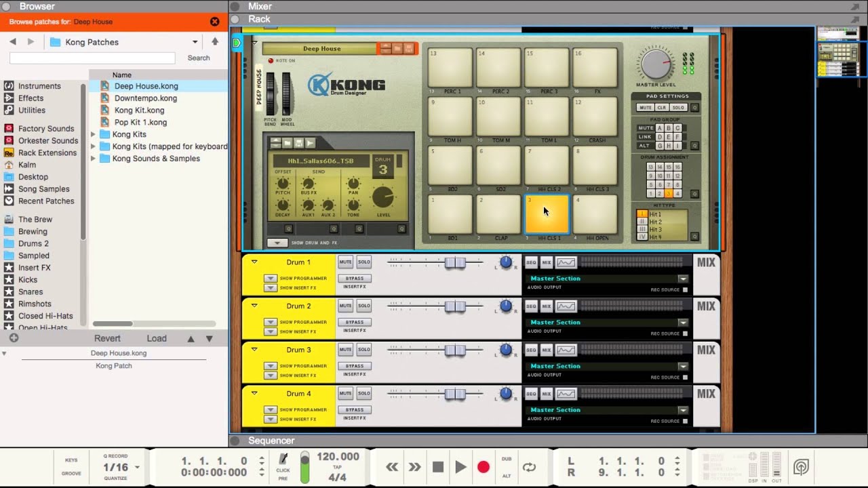Select Pop Kit 1.kong patch file
The width and height of the screenshot is (868, 488).
pos(140,123)
